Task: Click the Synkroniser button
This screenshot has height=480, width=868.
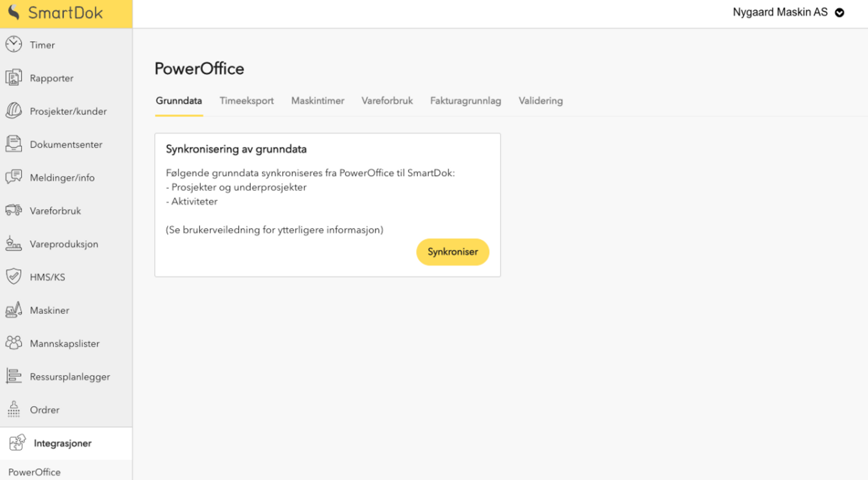Action: coord(453,252)
